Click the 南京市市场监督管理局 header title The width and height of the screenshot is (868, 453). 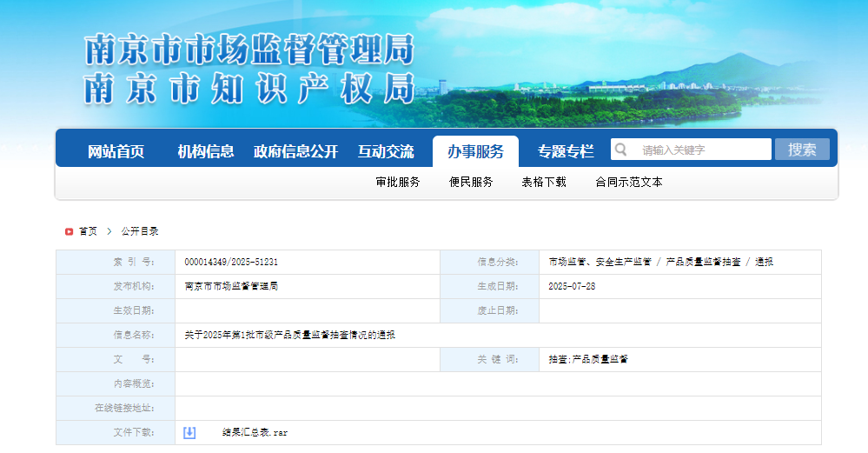[x=249, y=49]
